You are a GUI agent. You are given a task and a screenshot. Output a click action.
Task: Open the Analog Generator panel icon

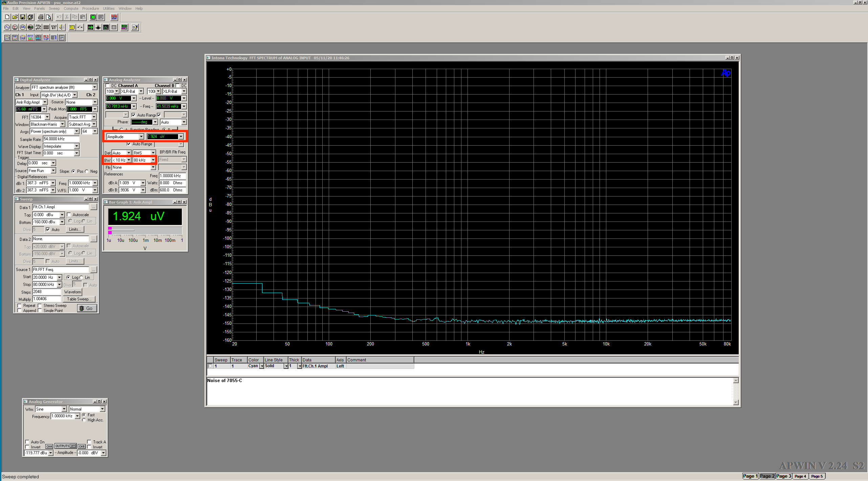pyautogui.click(x=7, y=27)
